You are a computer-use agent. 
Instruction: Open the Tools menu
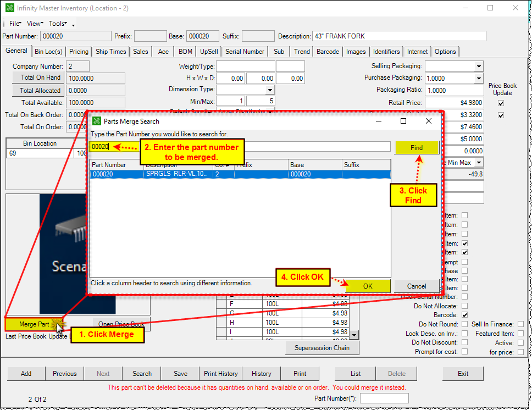point(58,24)
